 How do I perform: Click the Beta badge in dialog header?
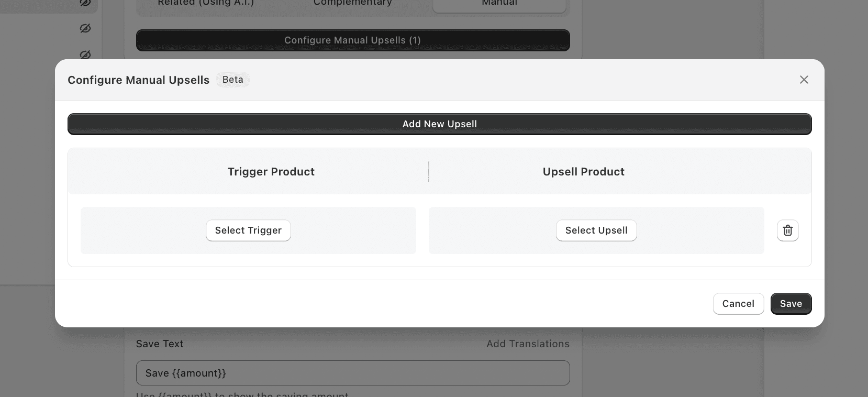[233, 80]
